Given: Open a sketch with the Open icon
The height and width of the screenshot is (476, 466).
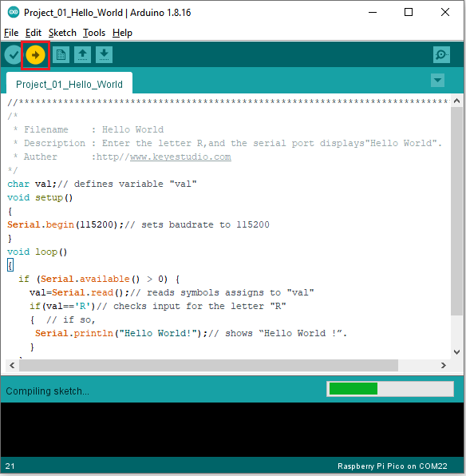Looking at the screenshot, I should 82,55.
